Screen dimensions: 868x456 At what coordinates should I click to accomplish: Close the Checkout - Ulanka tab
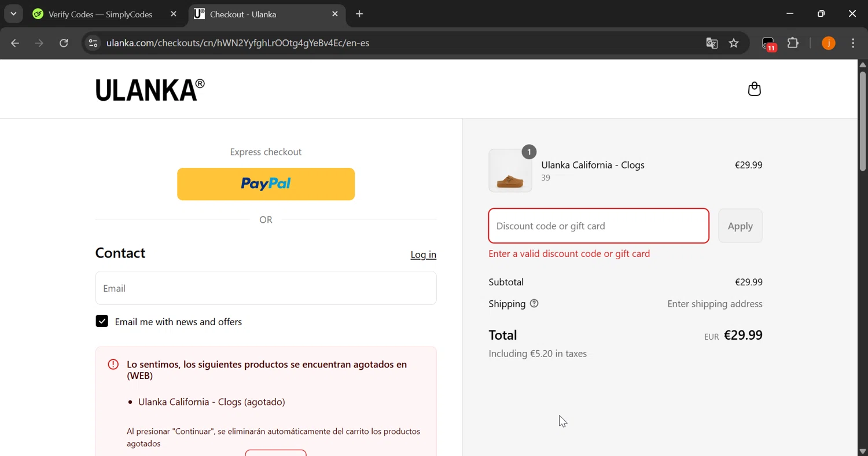tap(335, 14)
